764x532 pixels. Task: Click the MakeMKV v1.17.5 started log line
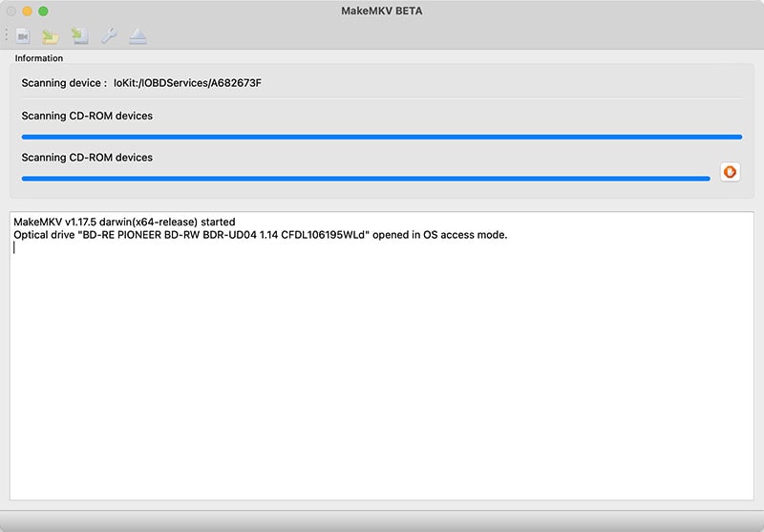point(124,223)
